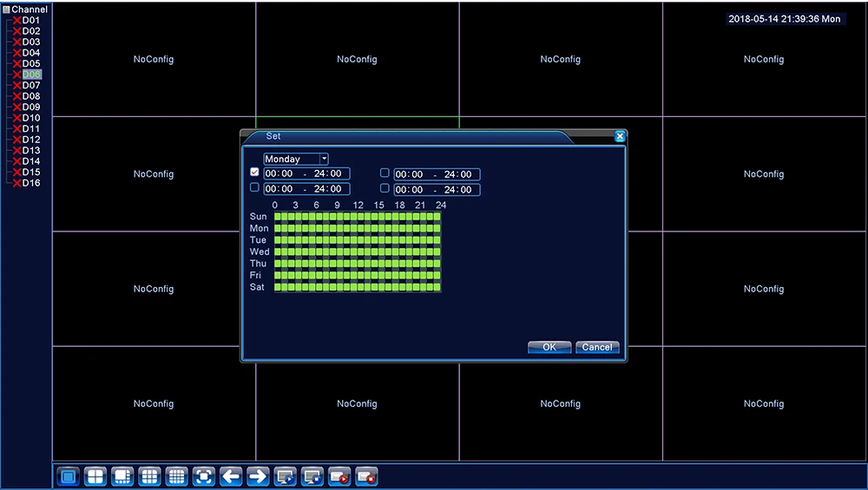Viewport: 868px width, 490px height.
Task: Stop all monitor previews icon
Action: pos(312,476)
